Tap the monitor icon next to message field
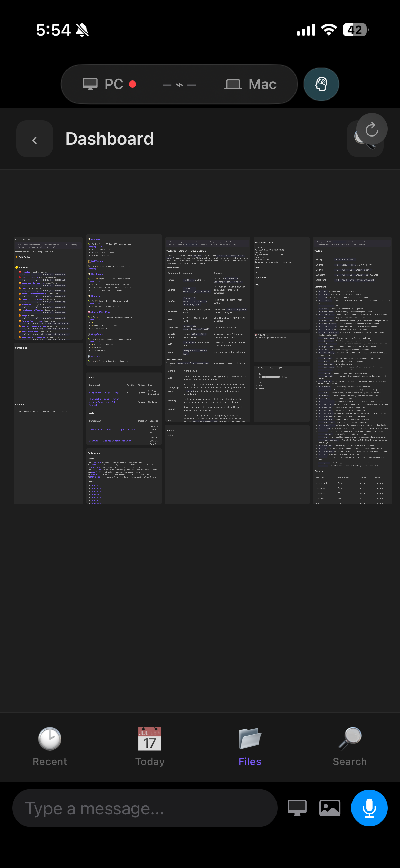This screenshot has width=400, height=868. tap(297, 808)
